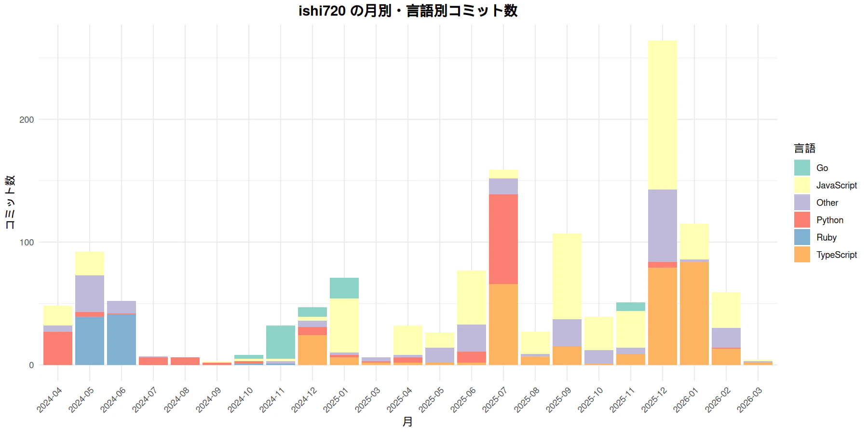Click the chart title text
The height and width of the screenshot is (434, 868).
[409, 11]
